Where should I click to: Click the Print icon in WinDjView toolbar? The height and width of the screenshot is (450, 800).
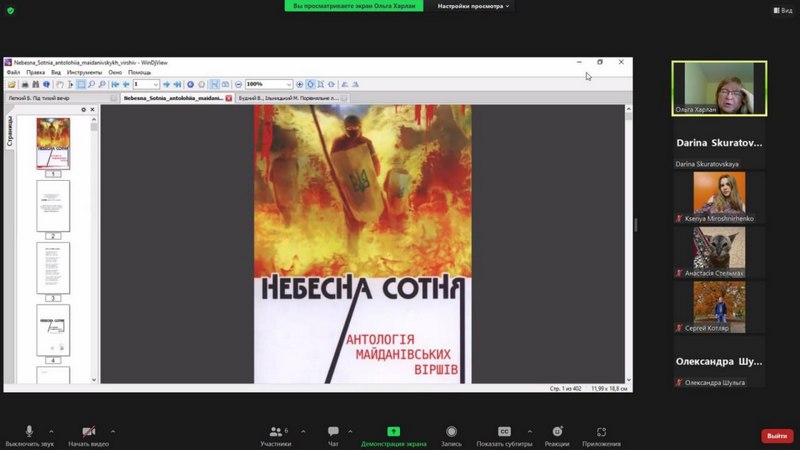click(x=24, y=84)
